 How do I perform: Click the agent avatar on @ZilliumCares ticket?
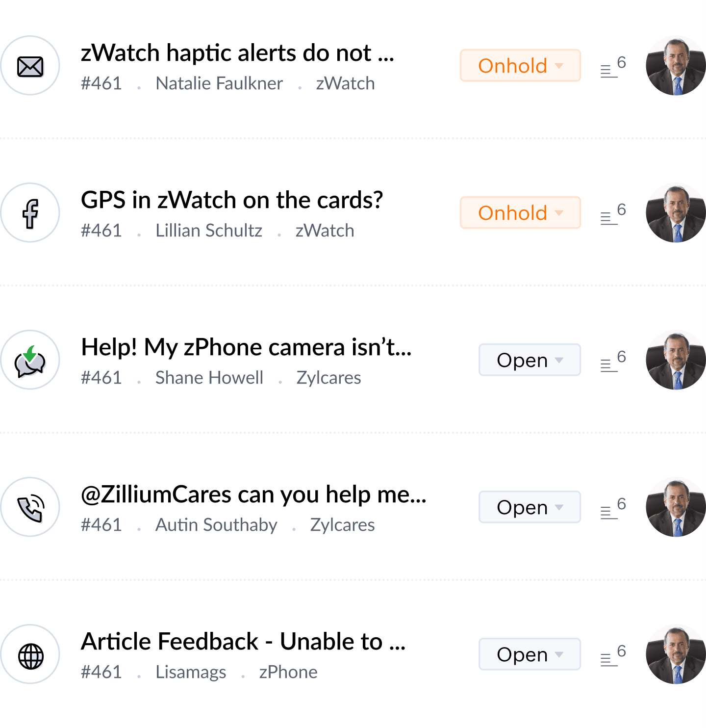[x=676, y=507]
